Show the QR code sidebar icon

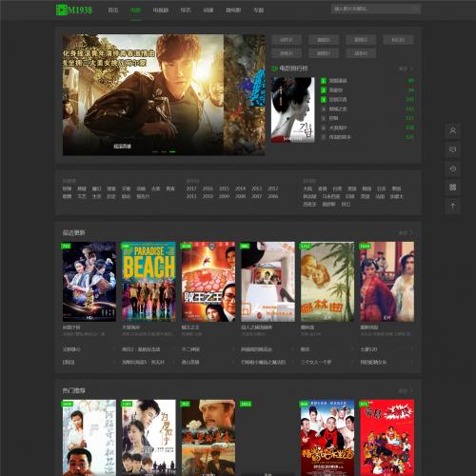tap(453, 188)
